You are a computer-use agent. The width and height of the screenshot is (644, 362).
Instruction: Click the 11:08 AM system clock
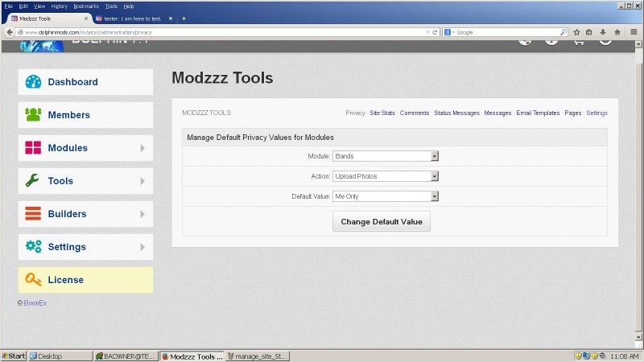625,356
